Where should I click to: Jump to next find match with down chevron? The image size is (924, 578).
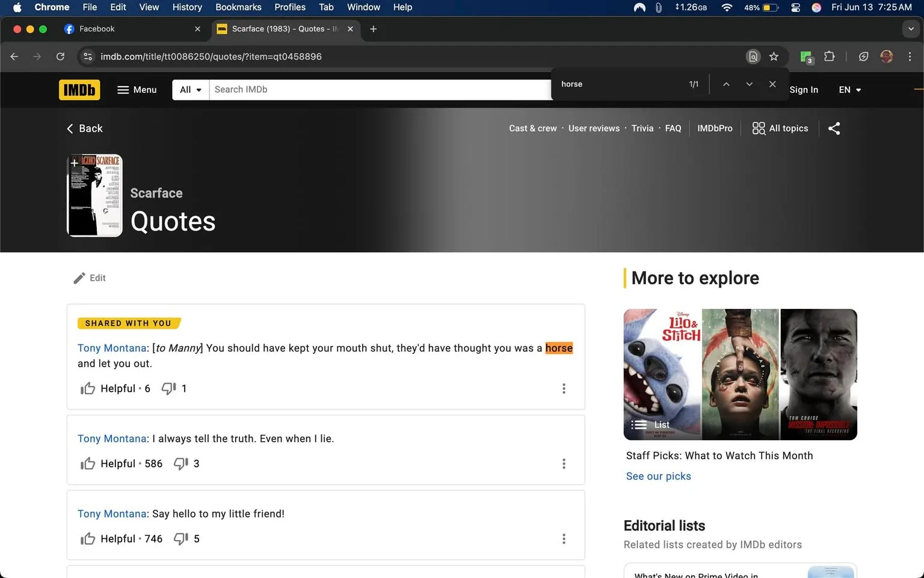[x=749, y=84]
